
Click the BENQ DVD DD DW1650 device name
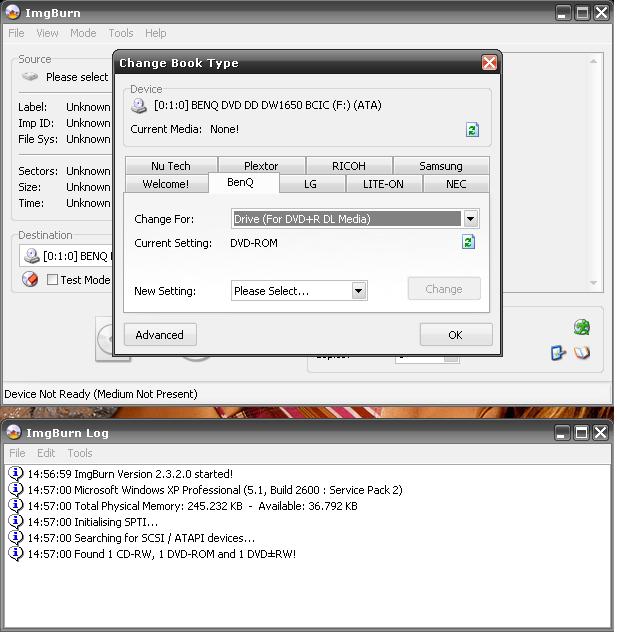pyautogui.click(x=268, y=106)
